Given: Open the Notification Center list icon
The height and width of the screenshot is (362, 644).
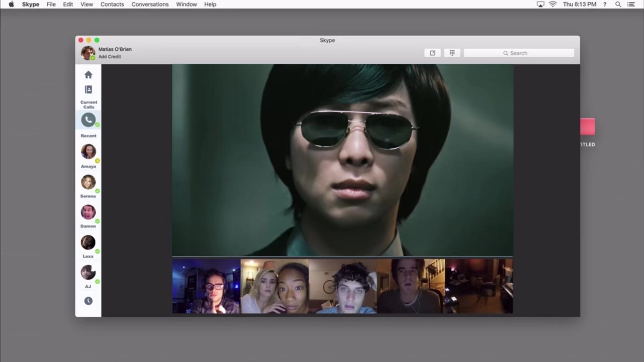Looking at the screenshot, I should [631, 4].
